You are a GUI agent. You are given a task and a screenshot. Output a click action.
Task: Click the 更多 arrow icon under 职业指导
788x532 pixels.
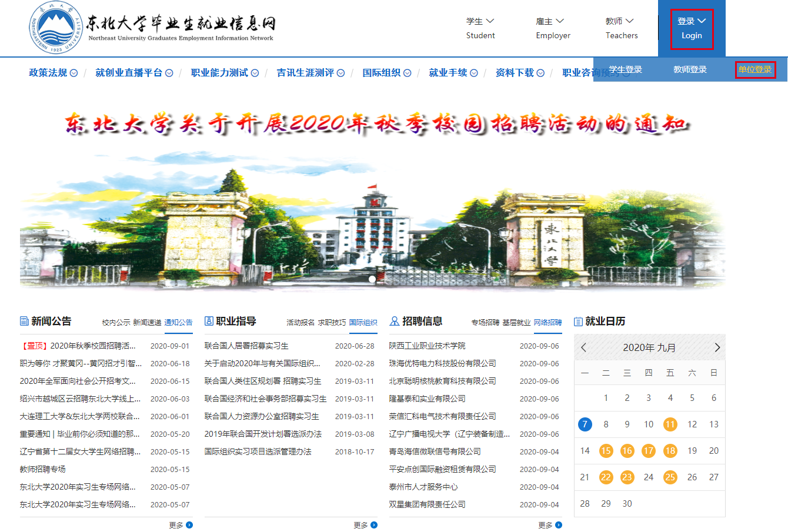point(374,525)
